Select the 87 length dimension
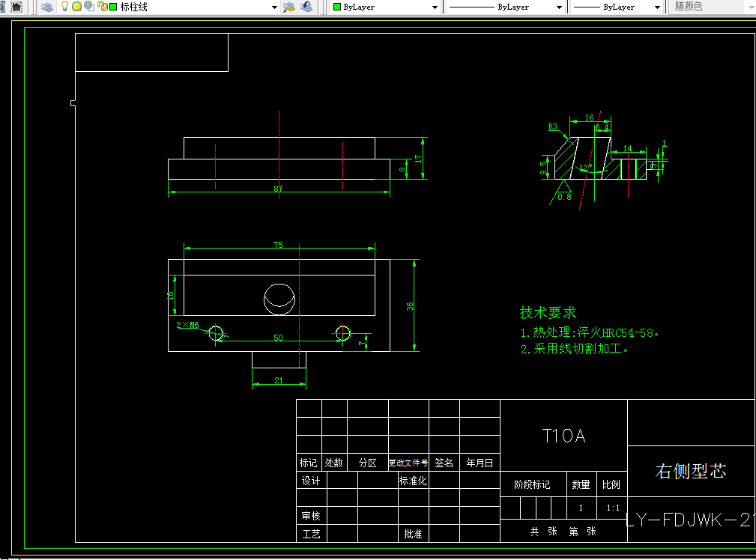 278,189
